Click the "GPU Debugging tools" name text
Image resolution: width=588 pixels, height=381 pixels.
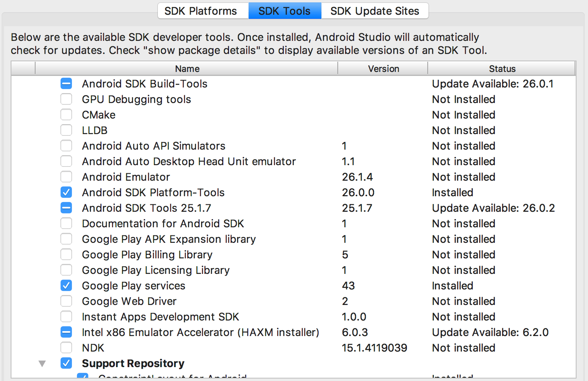[x=137, y=99]
